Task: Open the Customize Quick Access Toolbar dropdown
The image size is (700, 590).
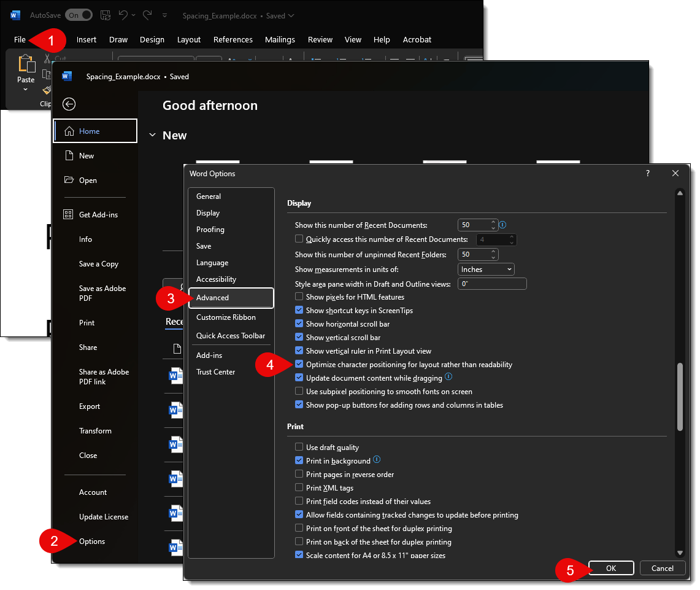Action: coord(165,15)
